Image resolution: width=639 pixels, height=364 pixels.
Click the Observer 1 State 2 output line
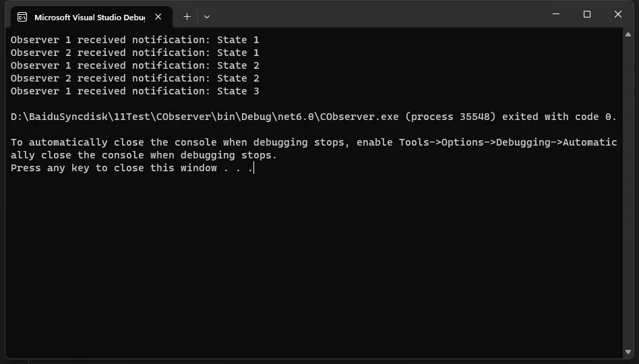coord(135,65)
